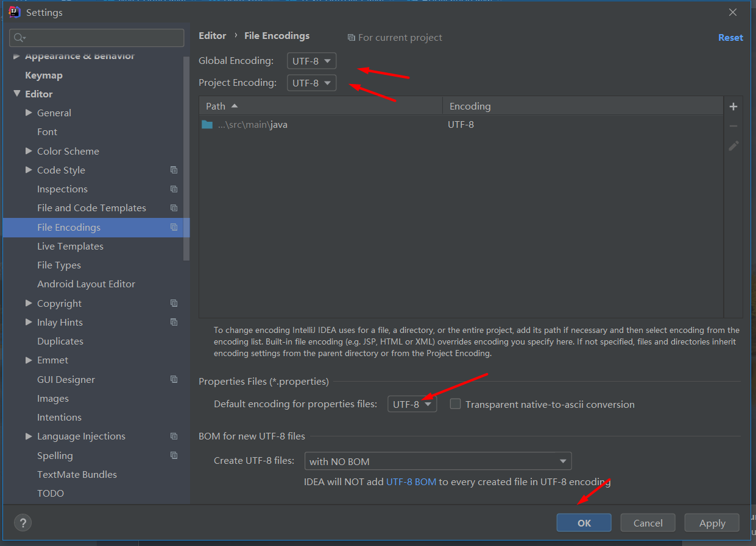Click project-level icon next to Inlay Hints
The width and height of the screenshot is (756, 546).
tap(174, 322)
